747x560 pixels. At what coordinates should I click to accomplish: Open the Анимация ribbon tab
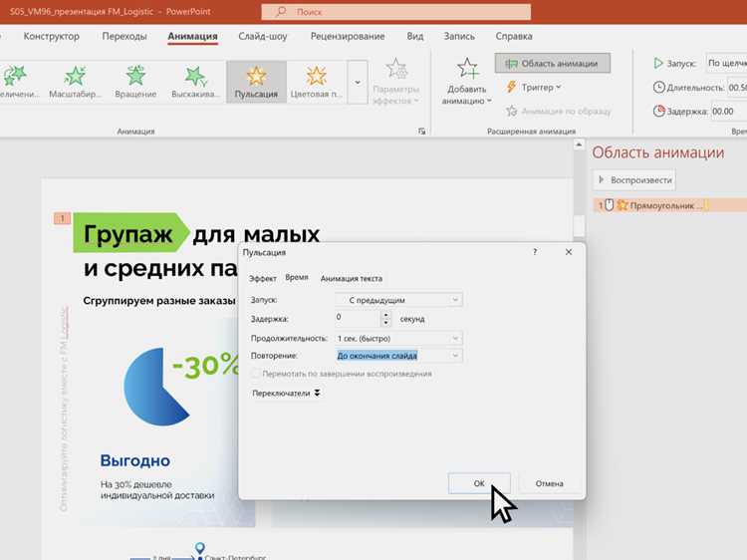[192, 36]
